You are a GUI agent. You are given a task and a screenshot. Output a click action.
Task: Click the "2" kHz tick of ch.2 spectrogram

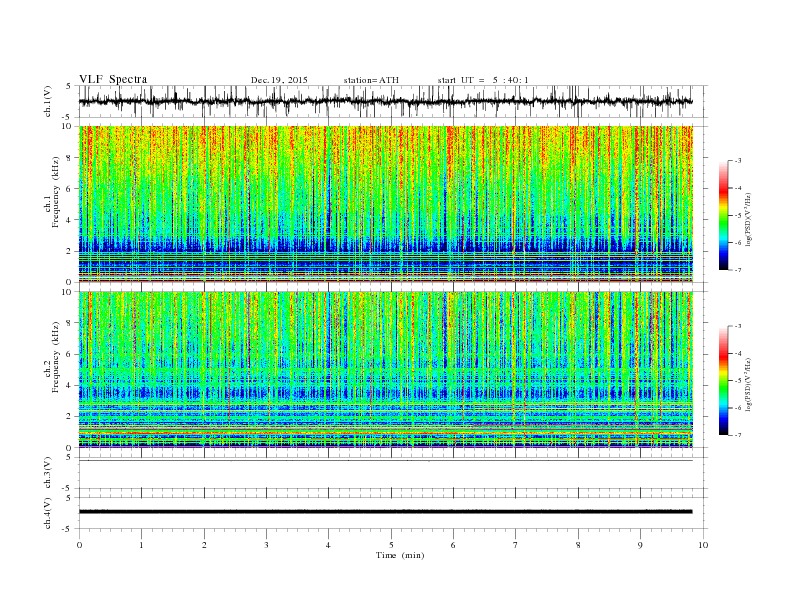[x=70, y=417]
